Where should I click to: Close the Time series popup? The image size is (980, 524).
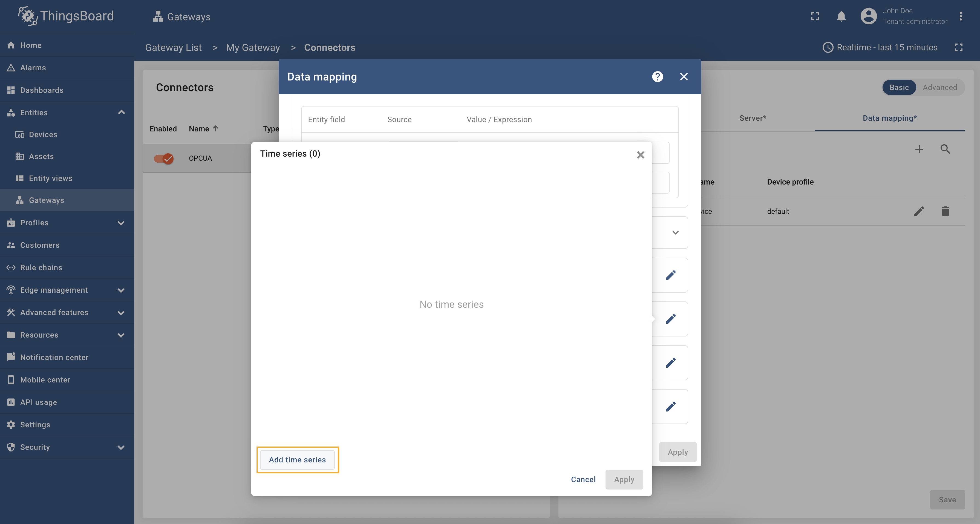click(x=640, y=155)
